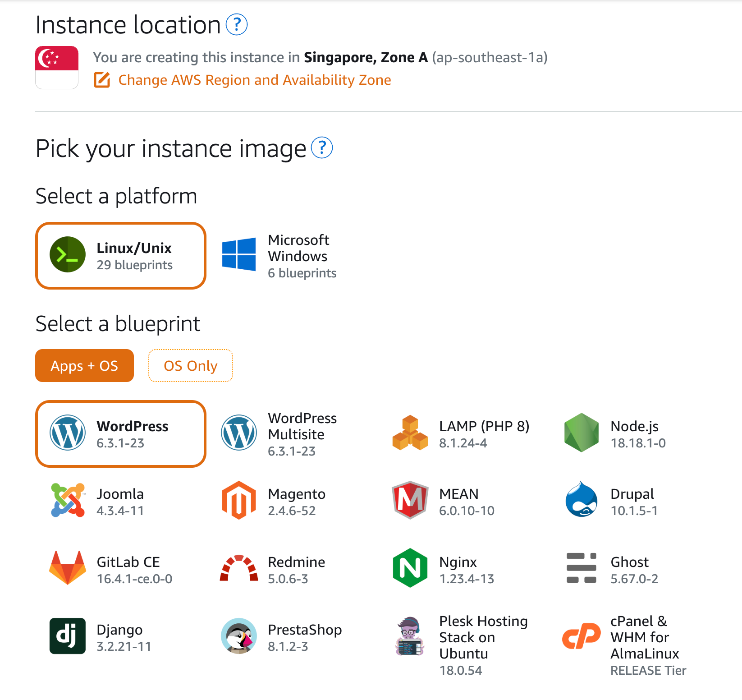Click GitLab version 16.4.1-ce.0-0
The image size is (742, 700).
coord(134,579)
